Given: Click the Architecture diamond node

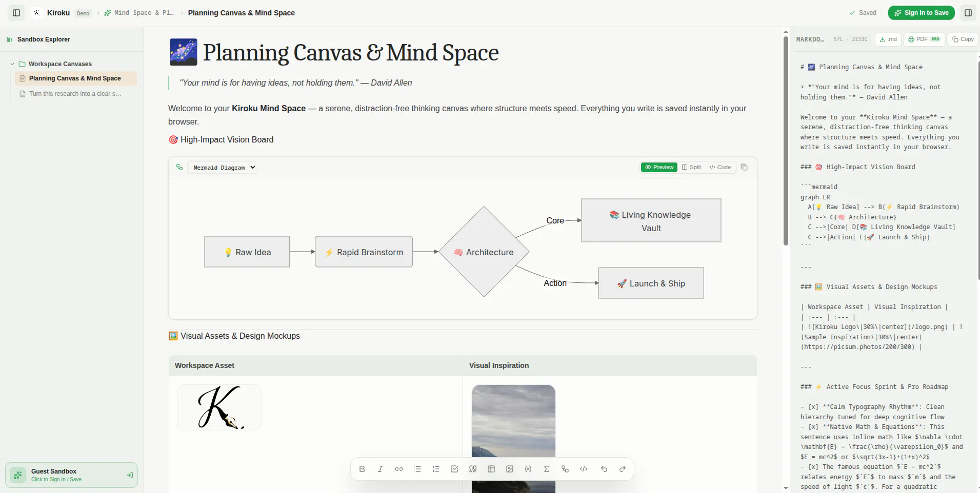Looking at the screenshot, I should click(x=484, y=252).
